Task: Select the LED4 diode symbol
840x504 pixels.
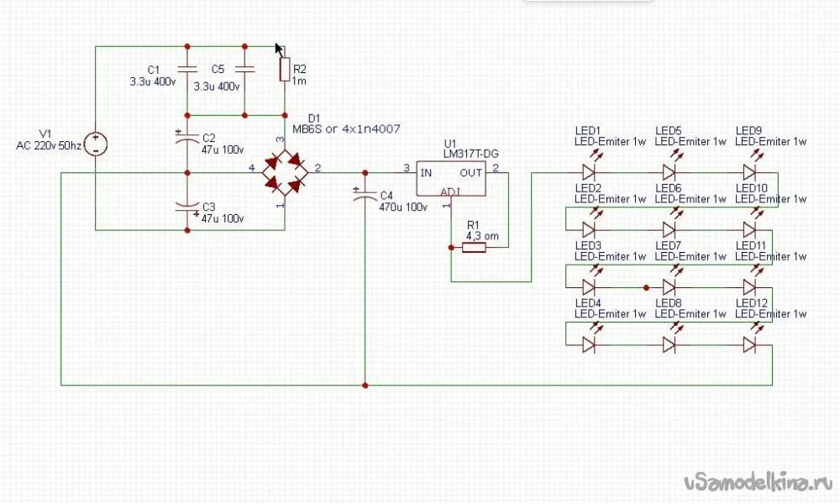Action: coord(590,345)
